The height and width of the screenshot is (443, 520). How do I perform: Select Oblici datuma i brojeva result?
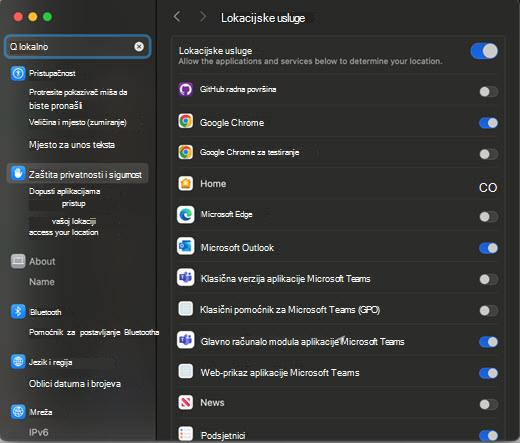[x=75, y=384]
